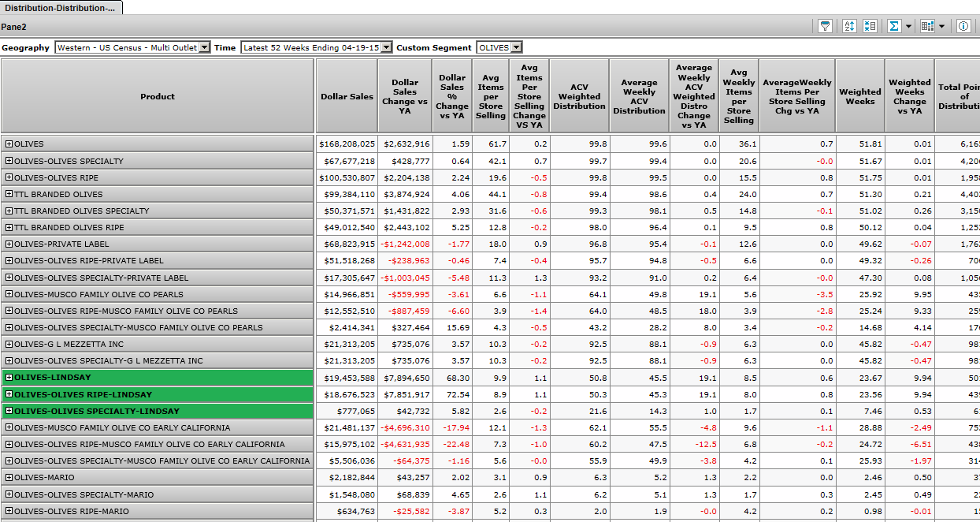980x522 pixels.
Task: Select the Distribution-Distribution tab
Action: 60,8
